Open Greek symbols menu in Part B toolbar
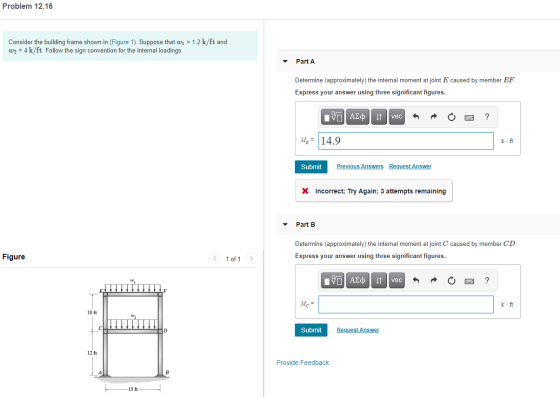The width and height of the screenshot is (560, 397). point(357,280)
